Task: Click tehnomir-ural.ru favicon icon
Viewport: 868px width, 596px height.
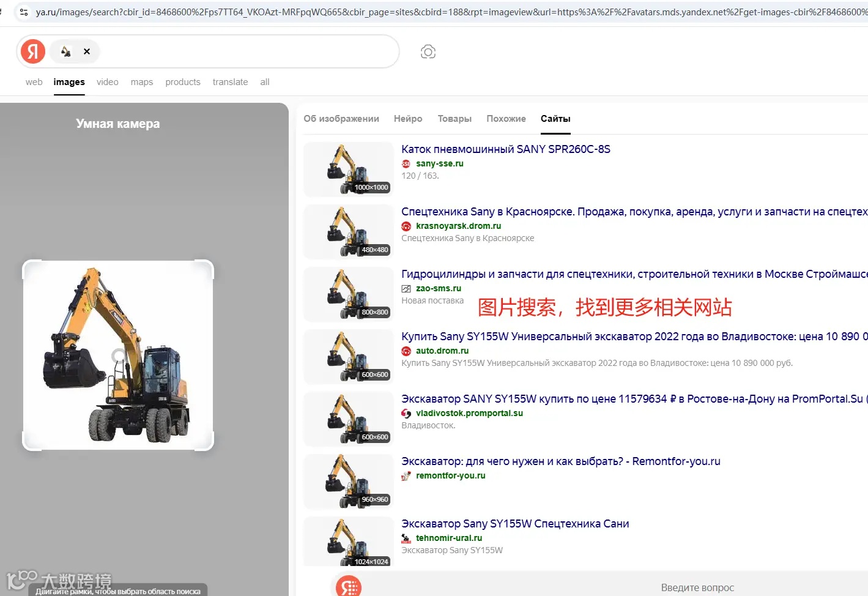Action: pos(406,538)
